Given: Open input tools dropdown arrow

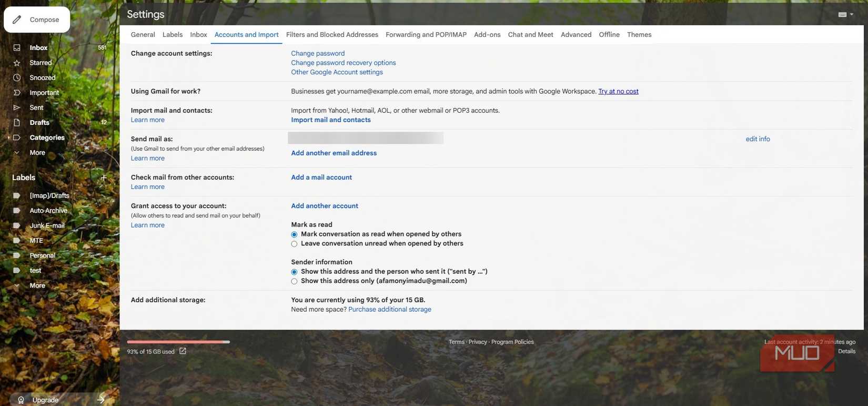Looking at the screenshot, I should [852, 14].
